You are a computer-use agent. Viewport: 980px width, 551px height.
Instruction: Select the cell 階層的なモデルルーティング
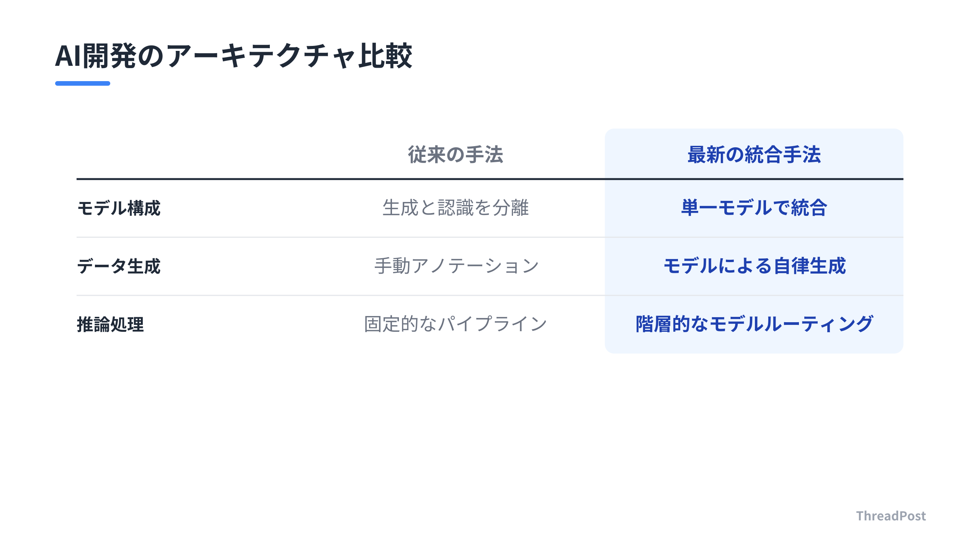click(x=754, y=324)
